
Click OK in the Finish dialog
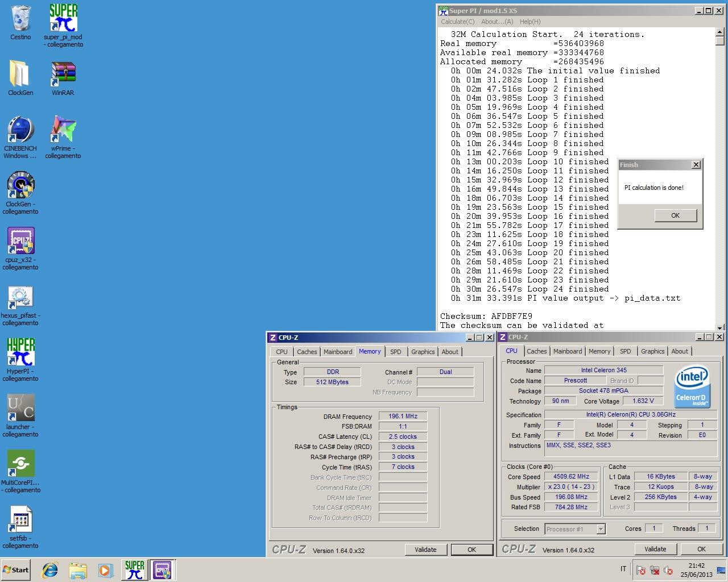[675, 215]
